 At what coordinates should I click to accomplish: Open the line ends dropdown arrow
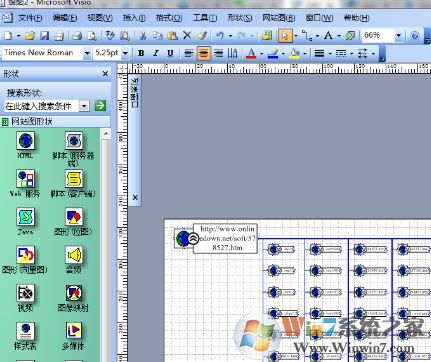point(373,53)
